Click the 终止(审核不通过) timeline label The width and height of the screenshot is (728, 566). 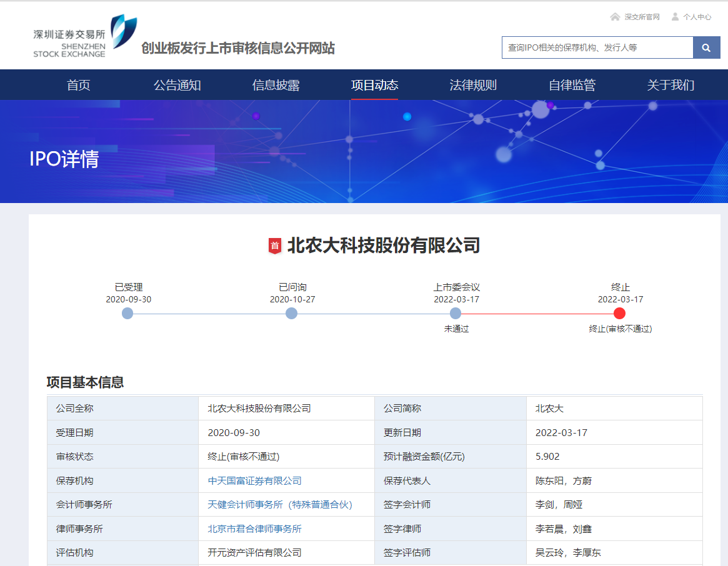tap(621, 329)
